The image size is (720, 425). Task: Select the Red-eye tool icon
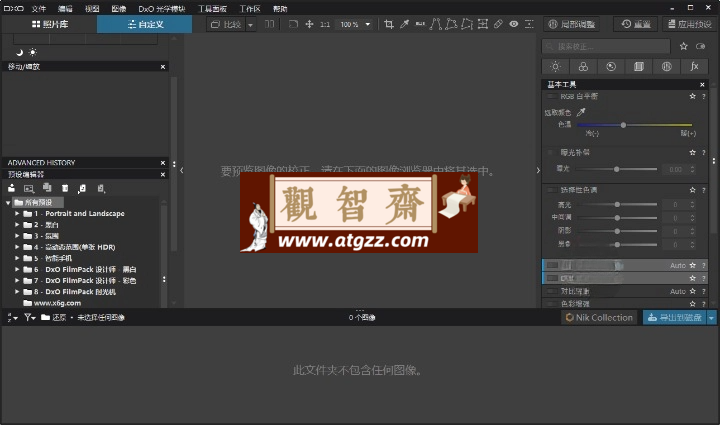pos(514,24)
